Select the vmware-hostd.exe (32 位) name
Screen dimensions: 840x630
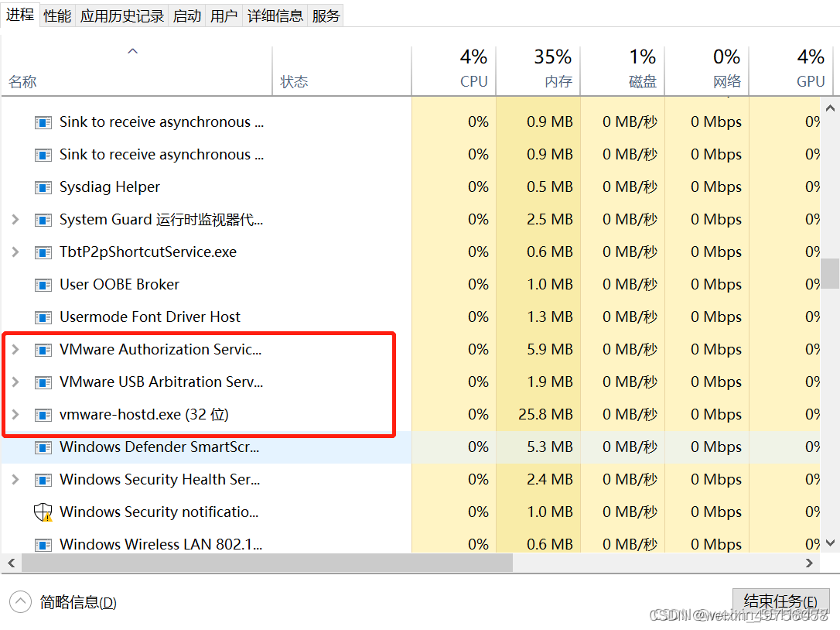(x=144, y=415)
